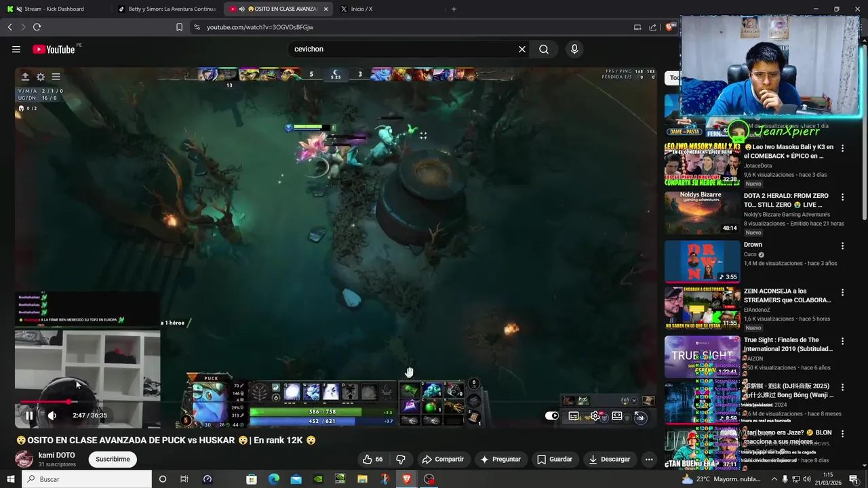Run the search with the magnifier icon
868x488 pixels.
(544, 49)
